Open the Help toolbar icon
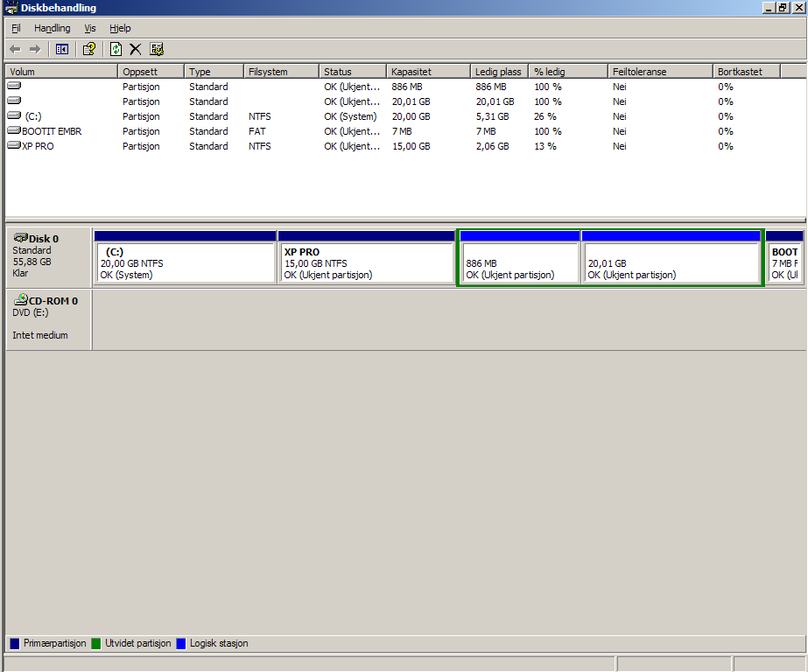This screenshot has width=808, height=672. (x=88, y=49)
